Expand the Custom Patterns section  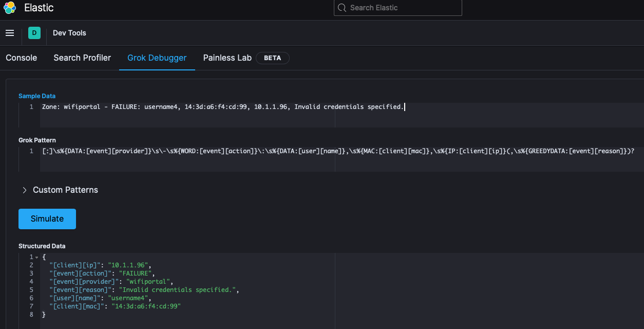coord(60,190)
